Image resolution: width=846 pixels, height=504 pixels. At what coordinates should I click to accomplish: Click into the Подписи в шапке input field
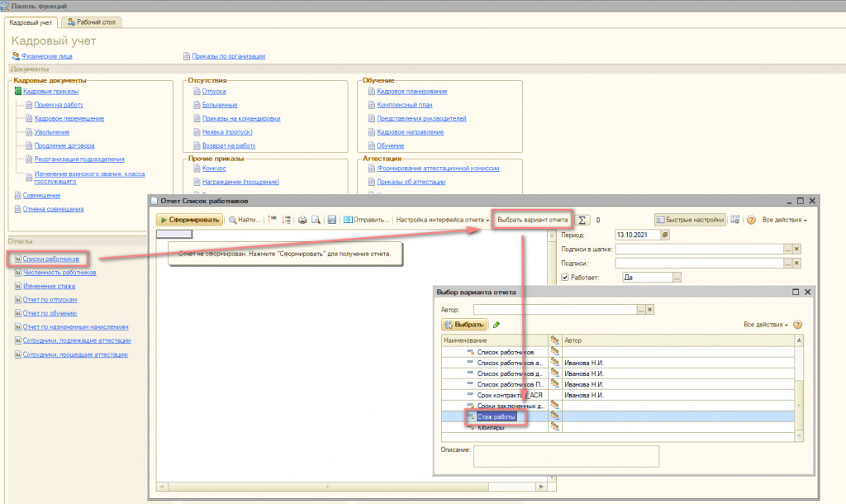click(699, 249)
